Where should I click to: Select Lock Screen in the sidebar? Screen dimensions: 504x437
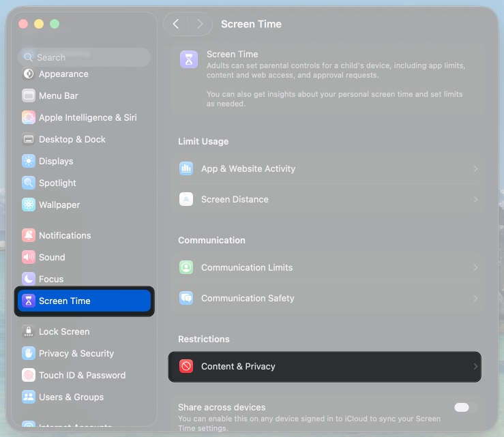point(64,331)
